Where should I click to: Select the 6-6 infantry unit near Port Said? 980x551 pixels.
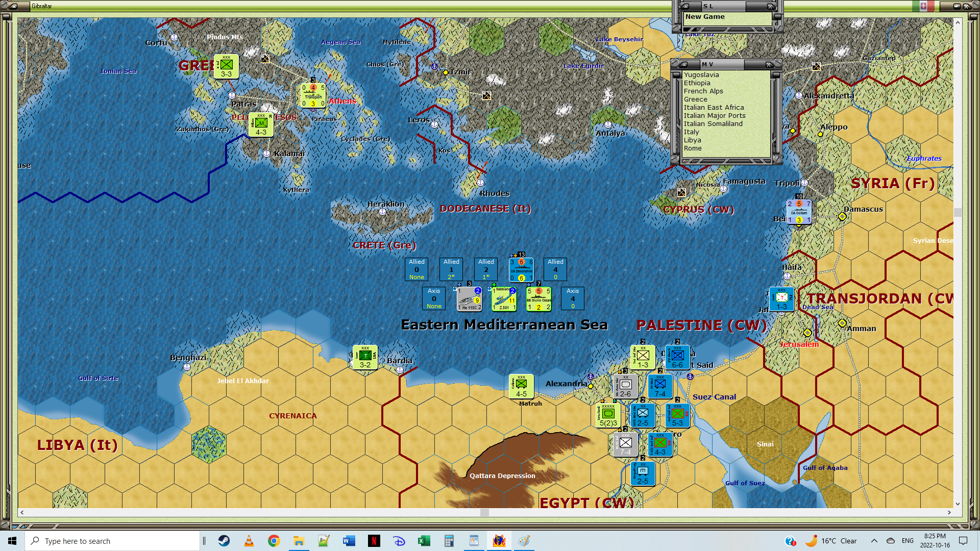point(677,357)
